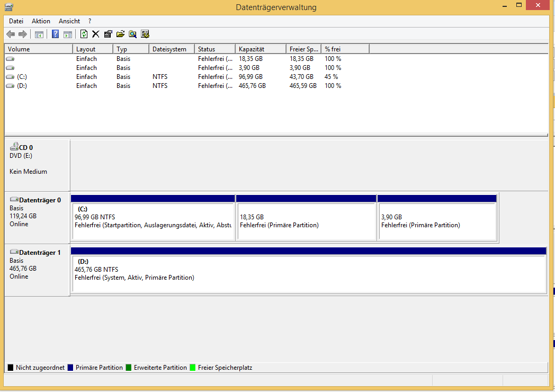Click the 465,76 GB text under Datenträger 1

[23, 269]
